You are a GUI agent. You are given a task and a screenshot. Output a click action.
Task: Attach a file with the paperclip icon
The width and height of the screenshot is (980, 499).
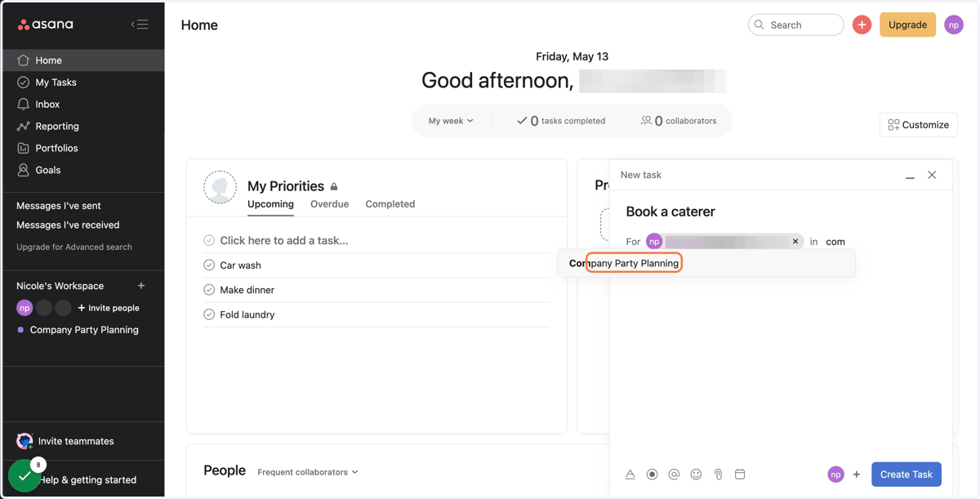718,474
